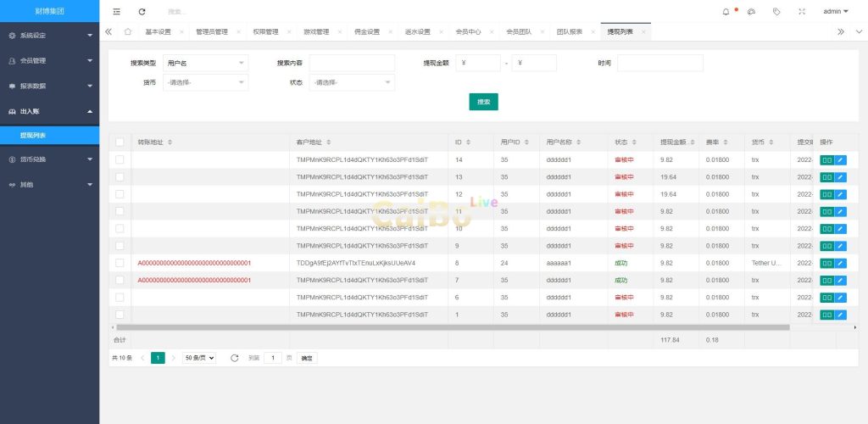Open the notification bell icon
This screenshot has height=424, width=868.
(x=726, y=12)
